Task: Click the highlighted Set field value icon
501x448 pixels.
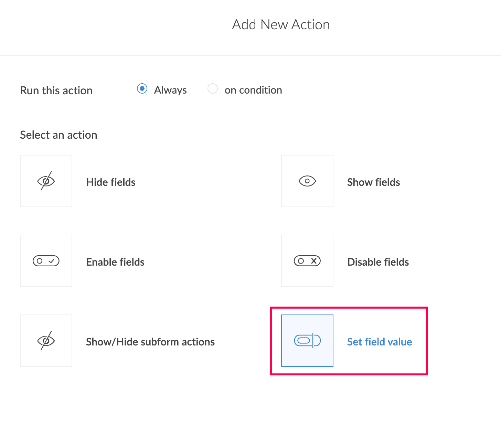Action: point(307,341)
